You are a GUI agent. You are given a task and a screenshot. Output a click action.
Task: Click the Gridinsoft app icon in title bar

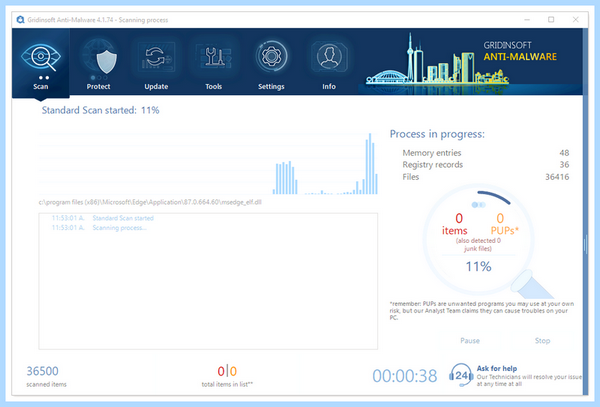[x=20, y=20]
